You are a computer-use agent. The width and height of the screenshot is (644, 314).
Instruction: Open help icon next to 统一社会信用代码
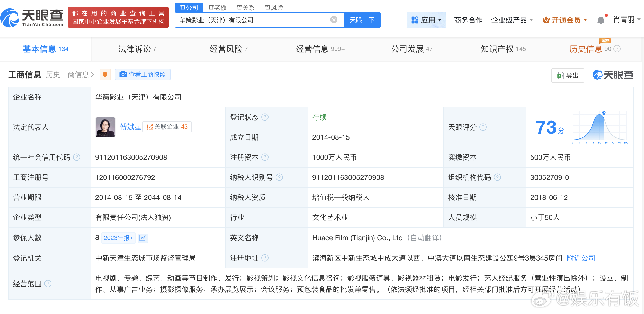tap(77, 157)
